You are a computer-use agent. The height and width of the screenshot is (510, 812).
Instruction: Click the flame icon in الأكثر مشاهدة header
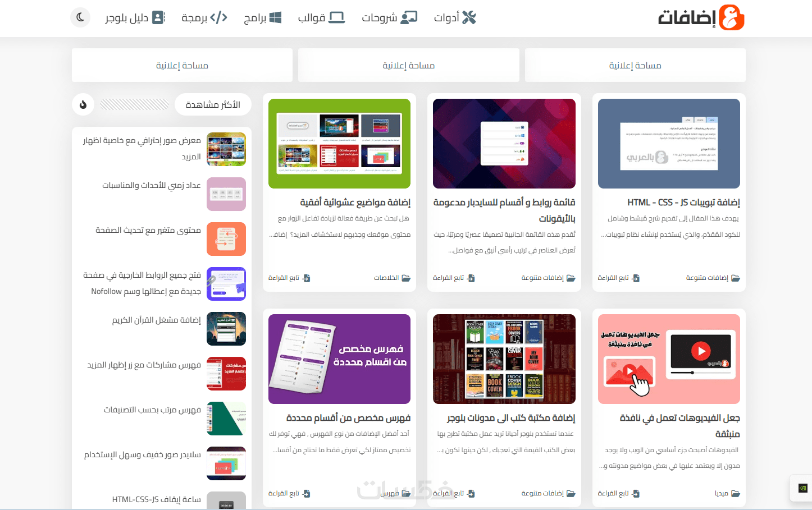pos(83,104)
